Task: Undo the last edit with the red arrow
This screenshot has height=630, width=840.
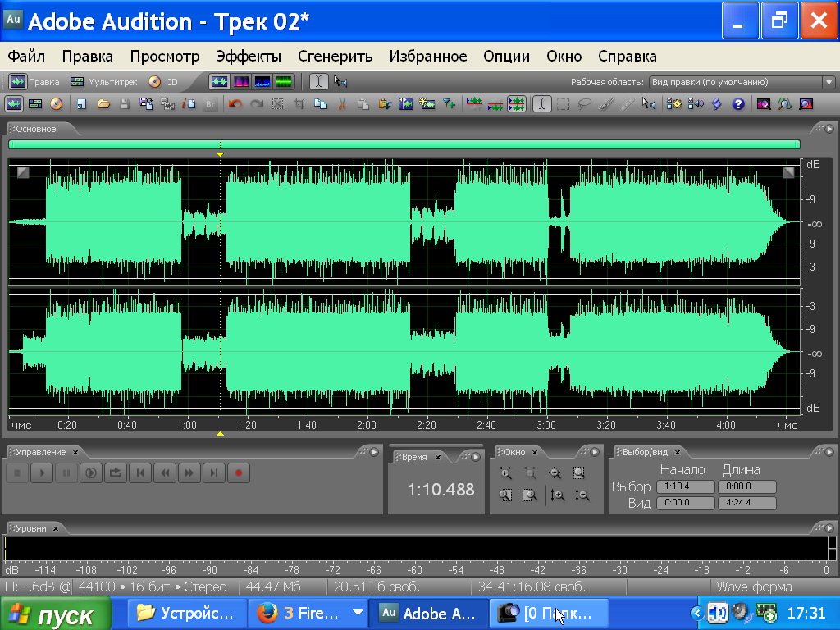Action: pyautogui.click(x=235, y=104)
